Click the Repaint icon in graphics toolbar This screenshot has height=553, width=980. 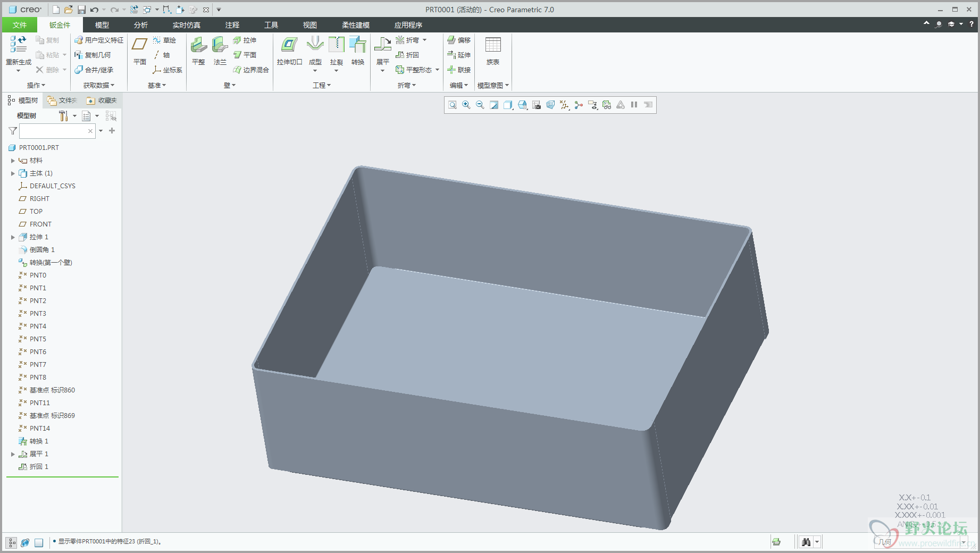[x=494, y=105]
